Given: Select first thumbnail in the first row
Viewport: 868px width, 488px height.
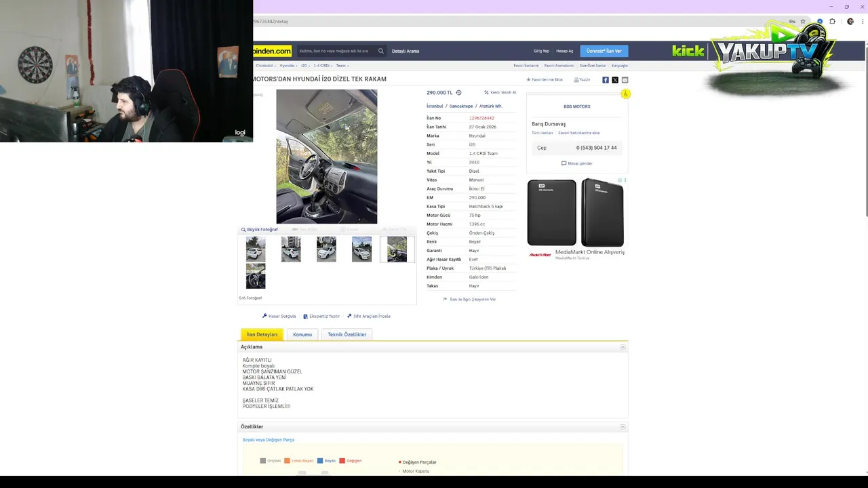Looking at the screenshot, I should tap(256, 249).
